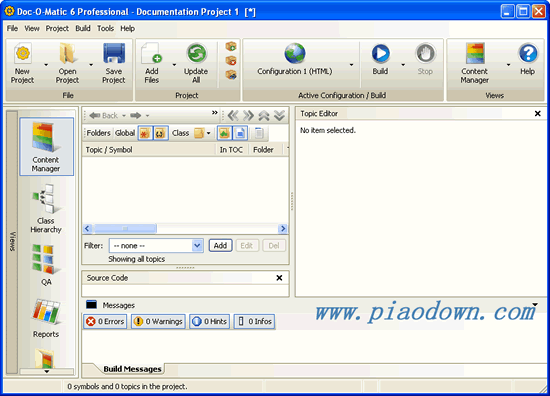Click the In TOC column header
Viewport: 550px width, 396px height.
point(231,150)
